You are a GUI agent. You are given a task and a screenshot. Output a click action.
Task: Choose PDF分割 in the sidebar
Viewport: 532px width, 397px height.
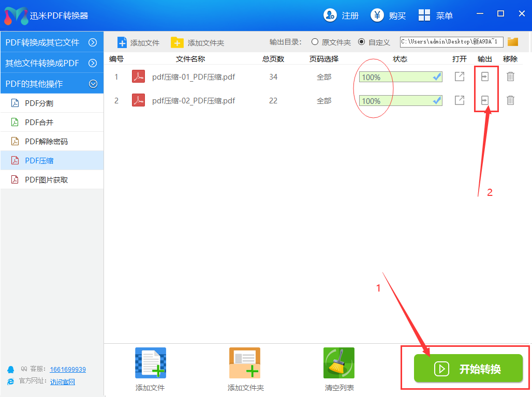(39, 103)
